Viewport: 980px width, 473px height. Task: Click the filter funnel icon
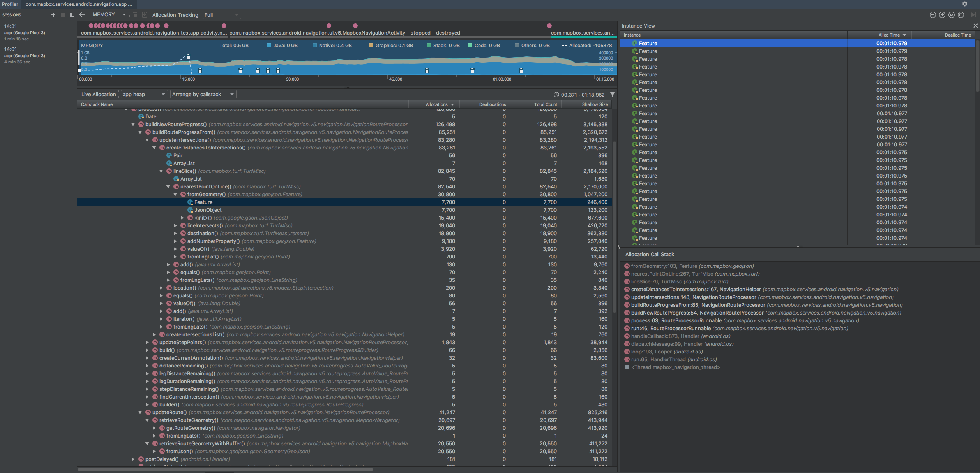click(x=613, y=95)
